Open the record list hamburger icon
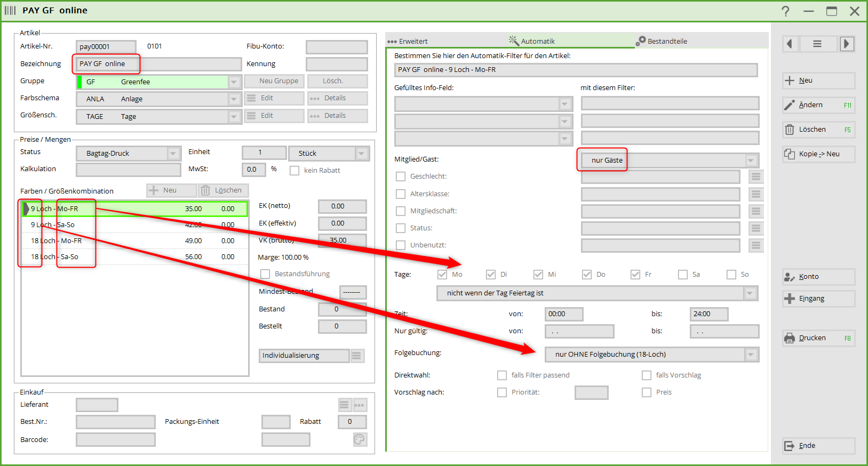 click(x=817, y=44)
